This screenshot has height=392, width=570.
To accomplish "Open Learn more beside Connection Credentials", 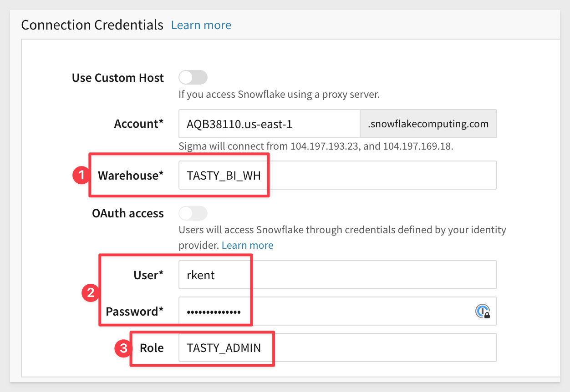I will coord(201,25).
